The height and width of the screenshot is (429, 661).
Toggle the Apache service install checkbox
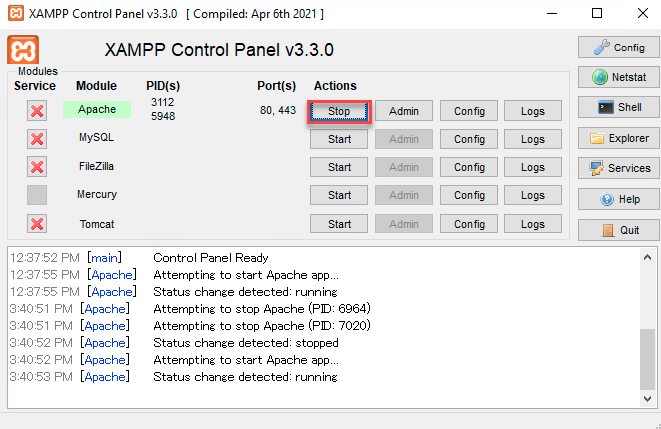pos(37,111)
